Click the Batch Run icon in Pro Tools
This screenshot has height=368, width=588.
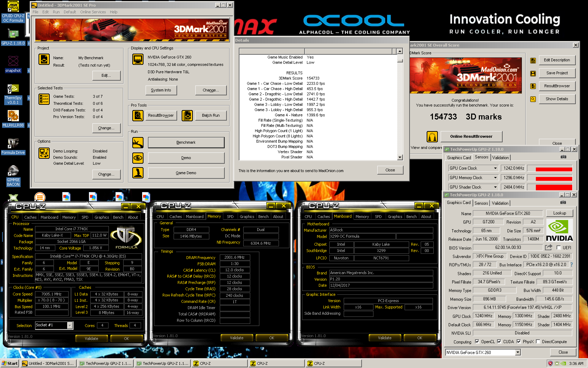click(x=187, y=115)
